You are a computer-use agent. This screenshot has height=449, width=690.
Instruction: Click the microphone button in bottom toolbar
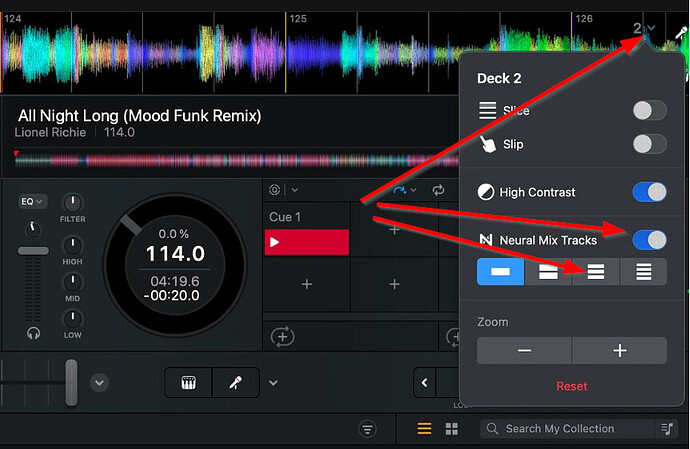(235, 382)
